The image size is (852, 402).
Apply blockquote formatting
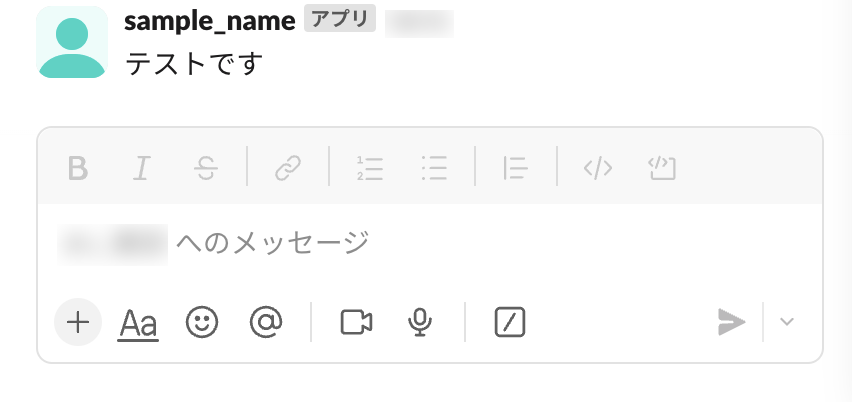(515, 168)
